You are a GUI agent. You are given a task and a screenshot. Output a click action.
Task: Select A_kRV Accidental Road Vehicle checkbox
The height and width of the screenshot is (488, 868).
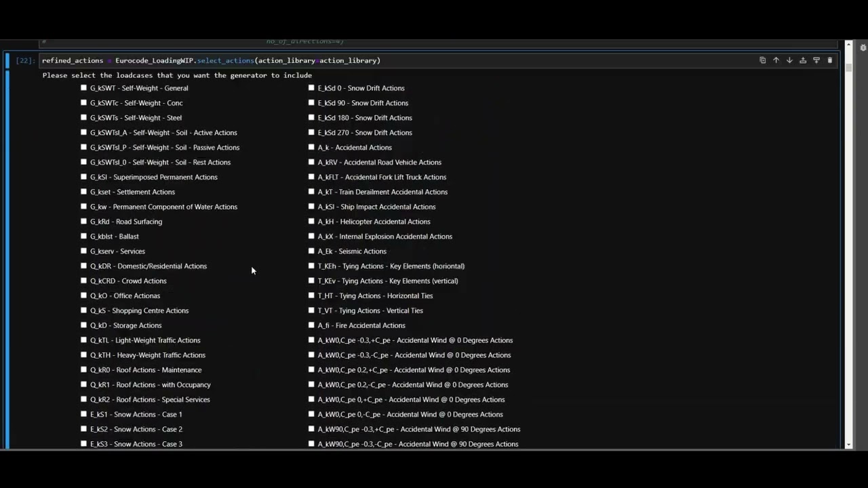(x=311, y=162)
